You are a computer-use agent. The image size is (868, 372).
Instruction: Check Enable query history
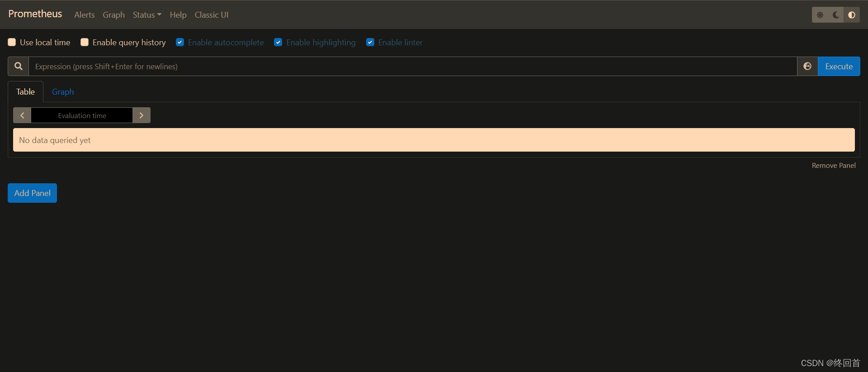click(x=85, y=42)
